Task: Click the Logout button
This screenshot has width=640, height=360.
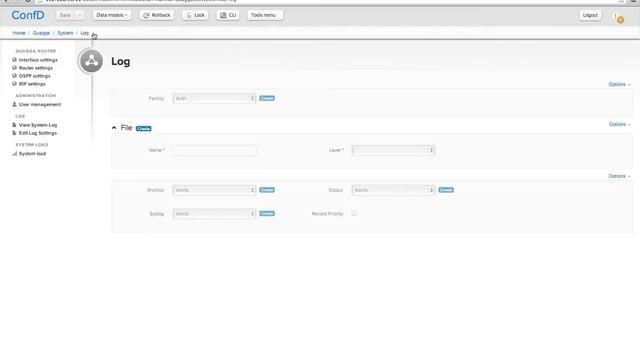Action: click(590, 15)
